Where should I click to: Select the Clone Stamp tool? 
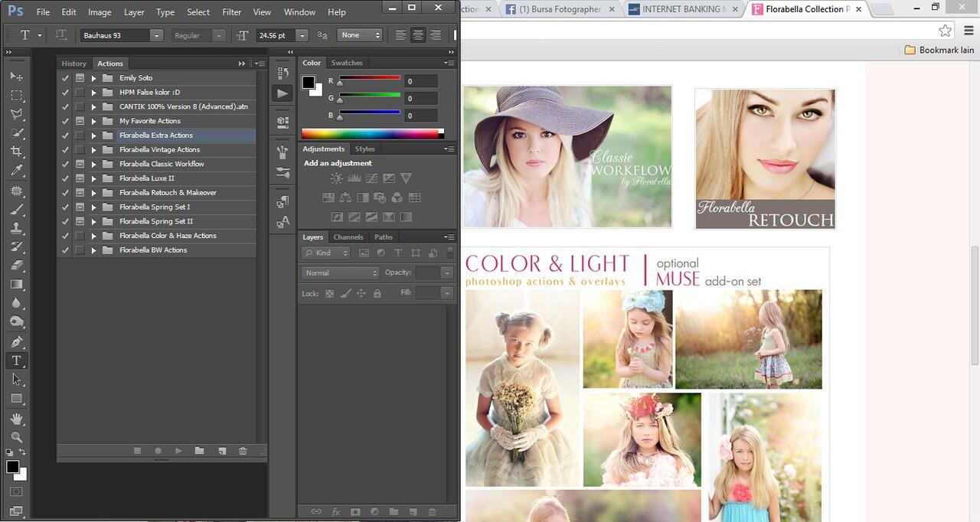[16, 228]
